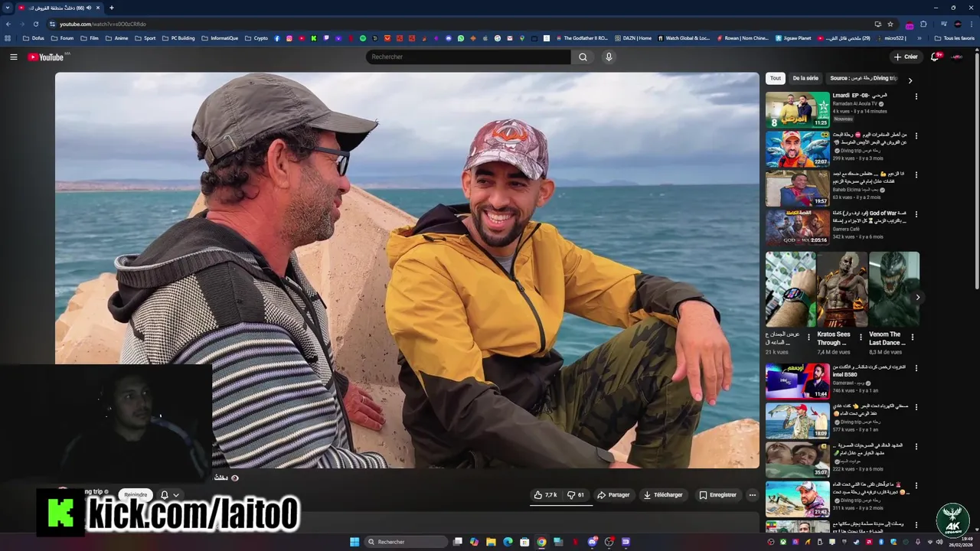The image size is (980, 551).
Task: Click the Partager share button
Action: [x=613, y=495]
